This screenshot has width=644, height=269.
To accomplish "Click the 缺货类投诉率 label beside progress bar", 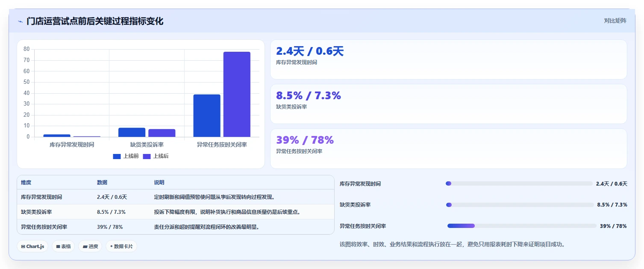I will (x=355, y=205).
